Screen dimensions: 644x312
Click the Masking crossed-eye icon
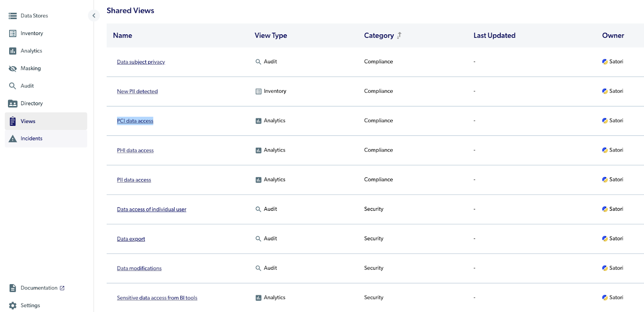point(12,69)
